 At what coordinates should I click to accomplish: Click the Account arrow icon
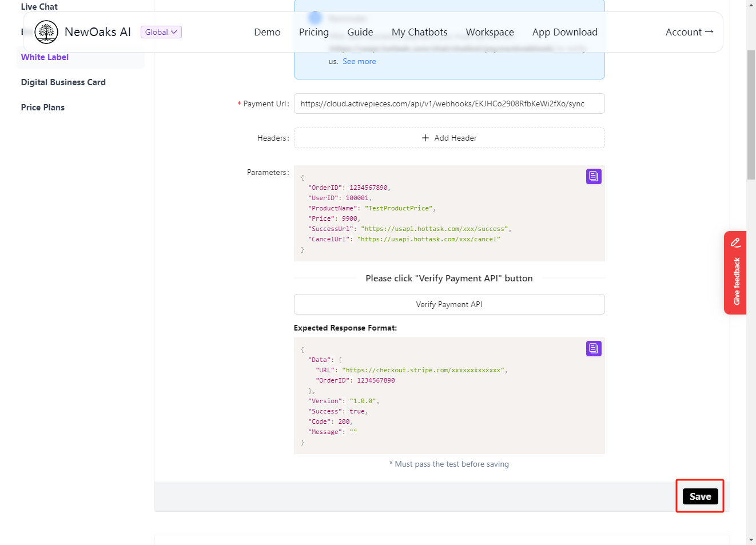point(709,32)
